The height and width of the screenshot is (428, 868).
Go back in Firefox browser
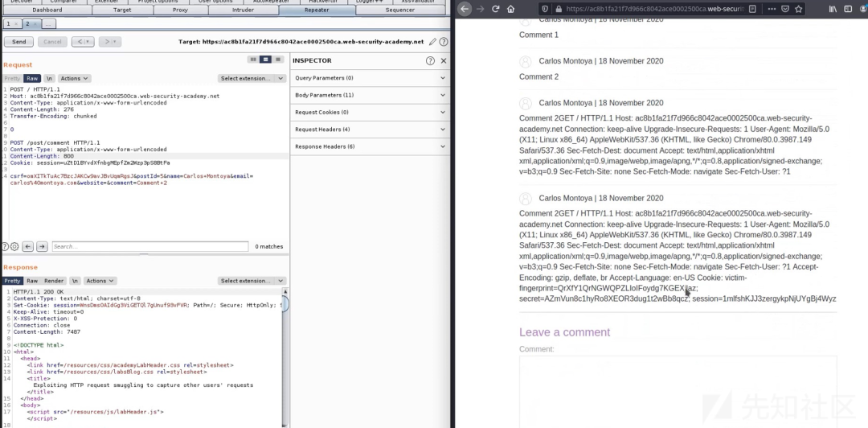point(465,9)
